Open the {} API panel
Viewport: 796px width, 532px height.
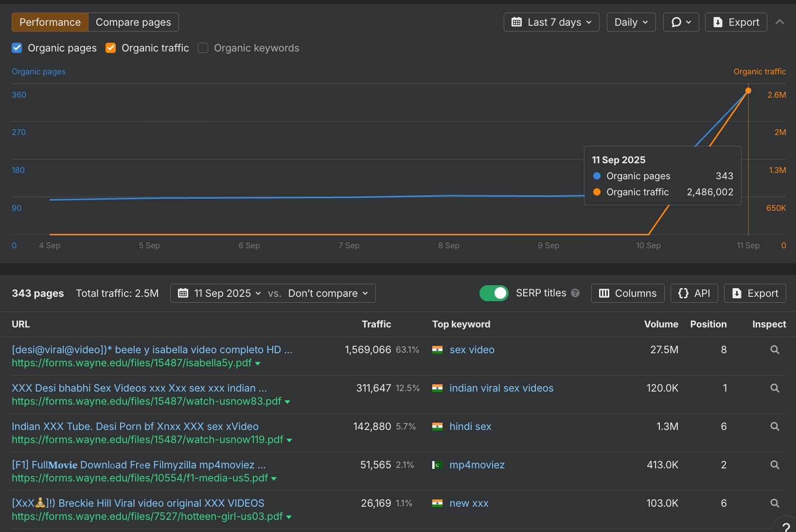click(694, 293)
